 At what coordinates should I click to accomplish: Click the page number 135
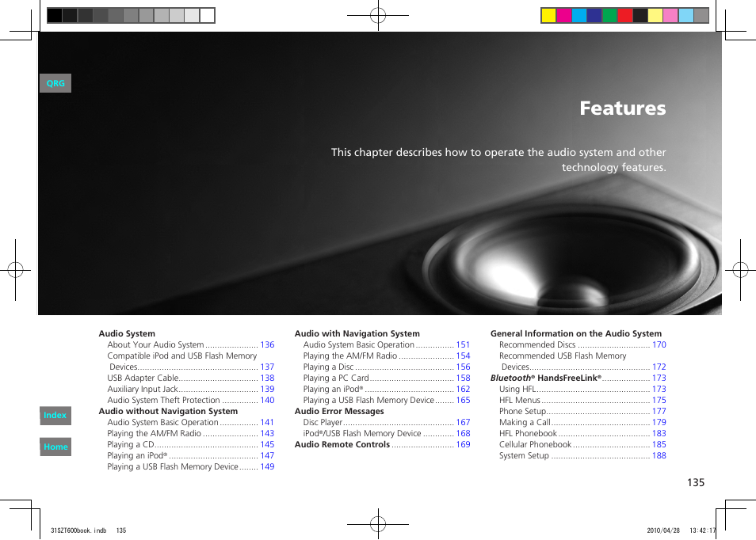click(696, 482)
